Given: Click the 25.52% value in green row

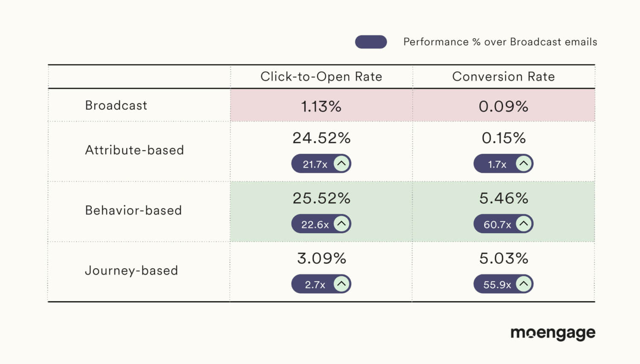Looking at the screenshot, I should pos(321,198).
